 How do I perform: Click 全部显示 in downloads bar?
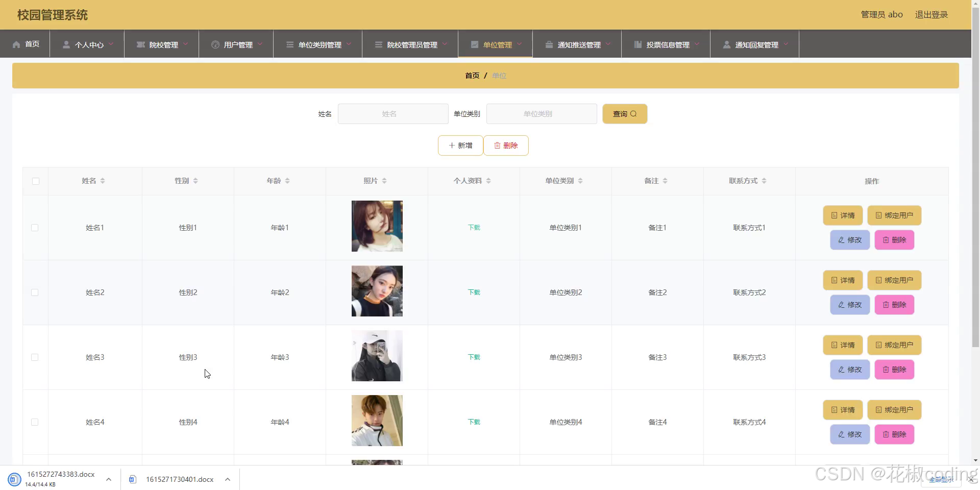coord(941,480)
